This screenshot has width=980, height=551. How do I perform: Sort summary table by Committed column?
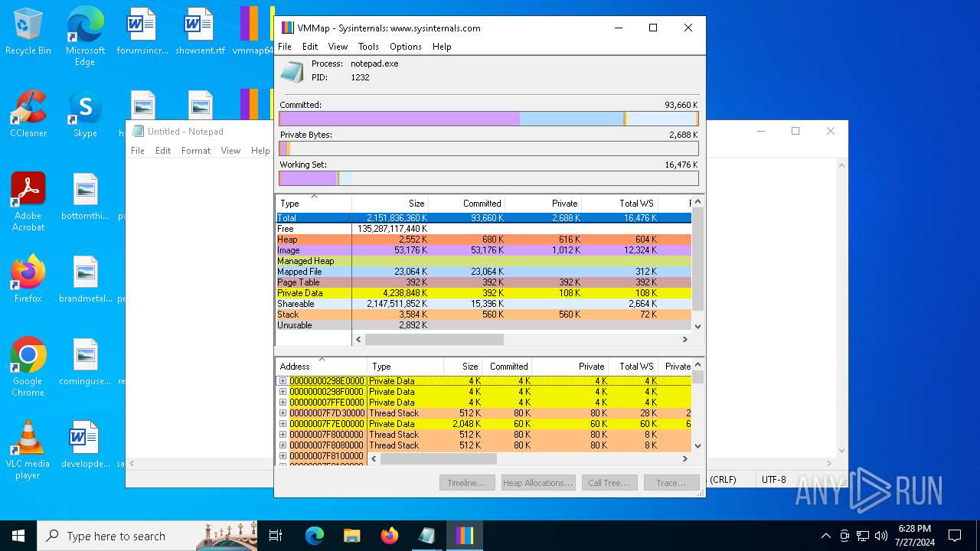tap(466, 204)
